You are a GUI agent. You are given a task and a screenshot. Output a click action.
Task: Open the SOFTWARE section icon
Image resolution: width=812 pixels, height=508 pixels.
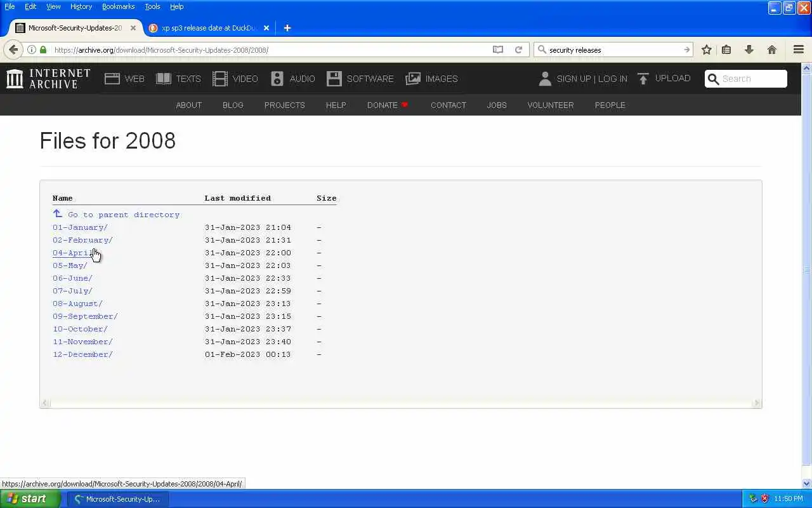[334, 79]
